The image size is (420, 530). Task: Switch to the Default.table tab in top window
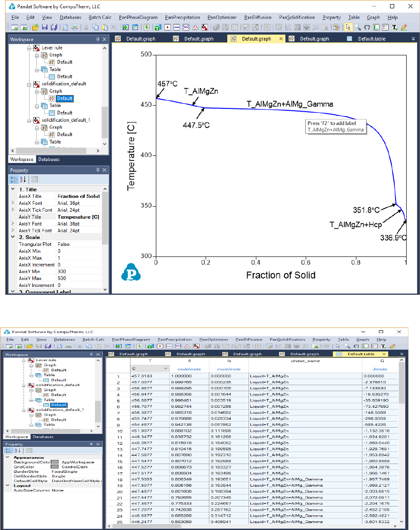tap(372, 39)
